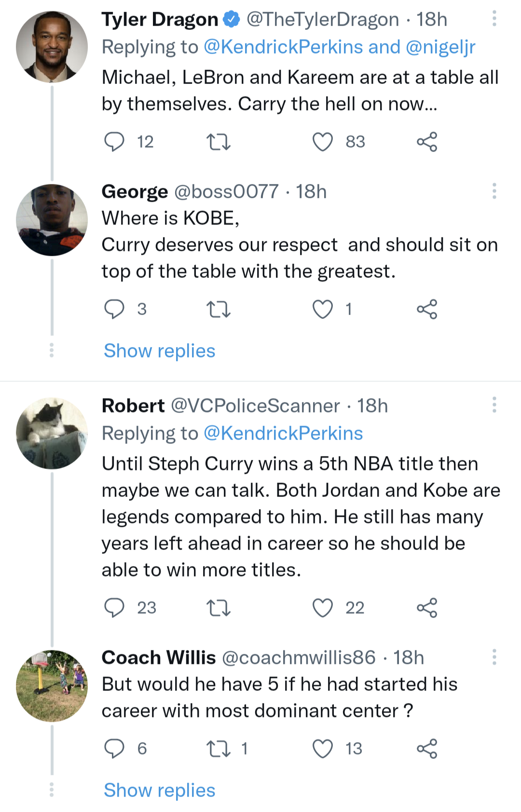521x812 pixels.
Task: Share Tyler Dragon's tweet
Action: tap(427, 142)
